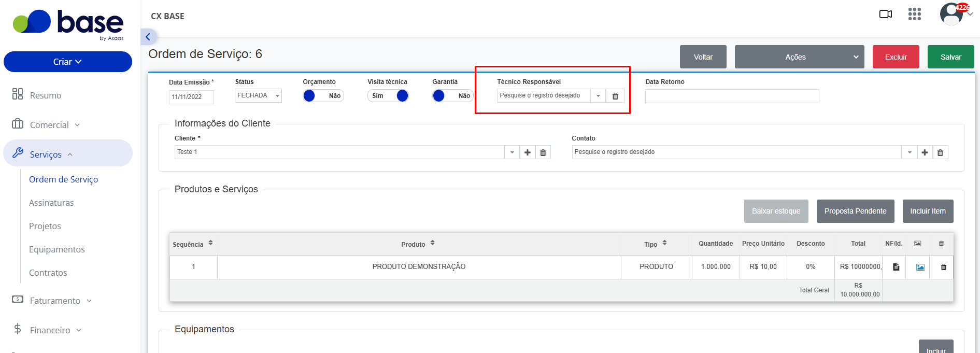Screen dimensions: 980x353
Task: Click the green Salvar button
Action: 951,57
